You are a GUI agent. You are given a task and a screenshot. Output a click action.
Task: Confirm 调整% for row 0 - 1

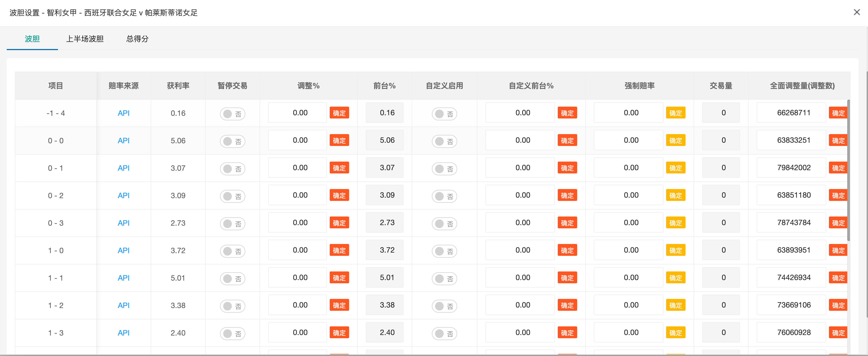339,168
